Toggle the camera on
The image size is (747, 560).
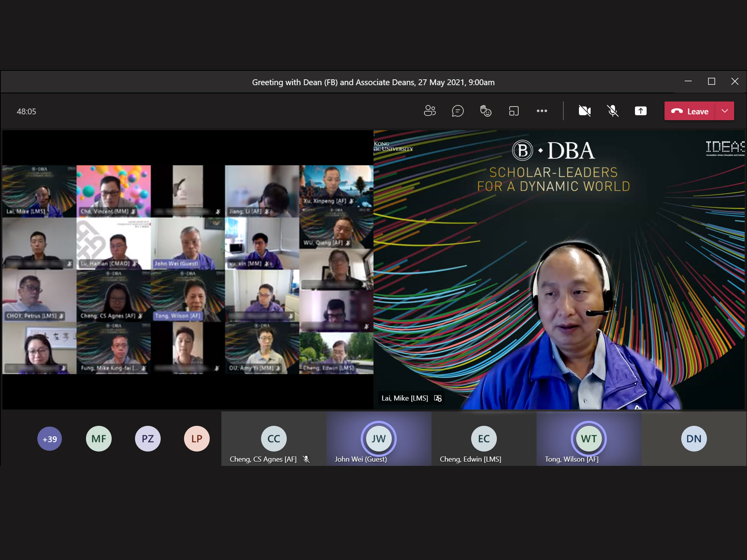(584, 111)
